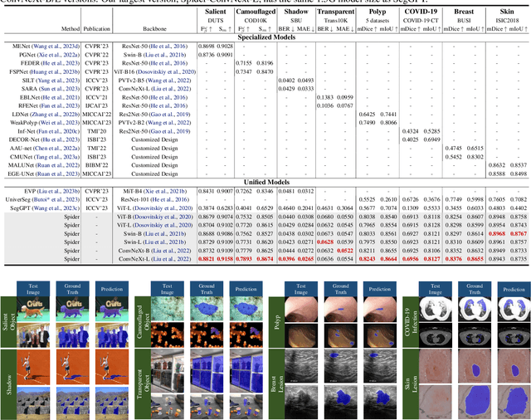531x420 pixels.
Task: Click the Transparent Object green side label
Action: [x=143, y=383]
